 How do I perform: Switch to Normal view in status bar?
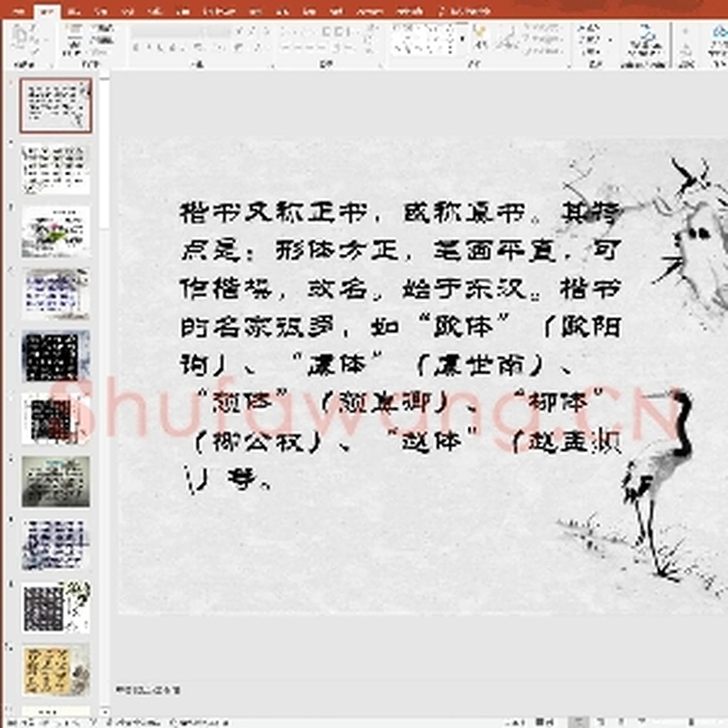(x=578, y=722)
